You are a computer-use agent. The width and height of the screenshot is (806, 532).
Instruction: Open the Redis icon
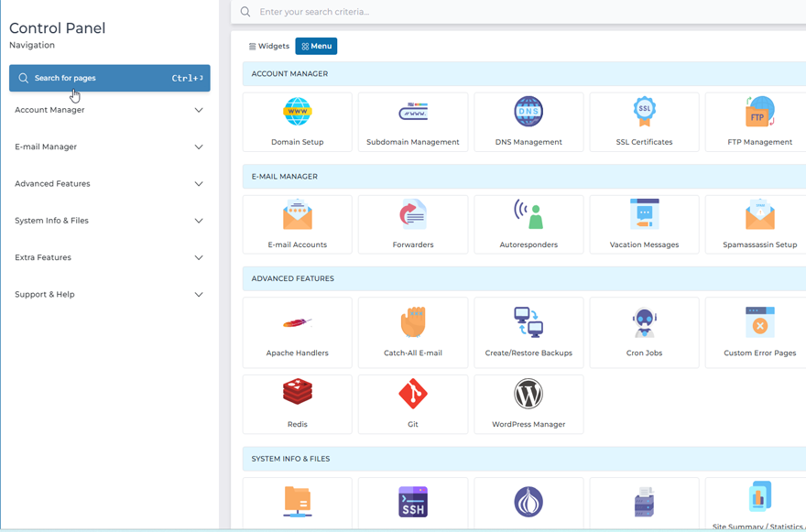(297, 404)
